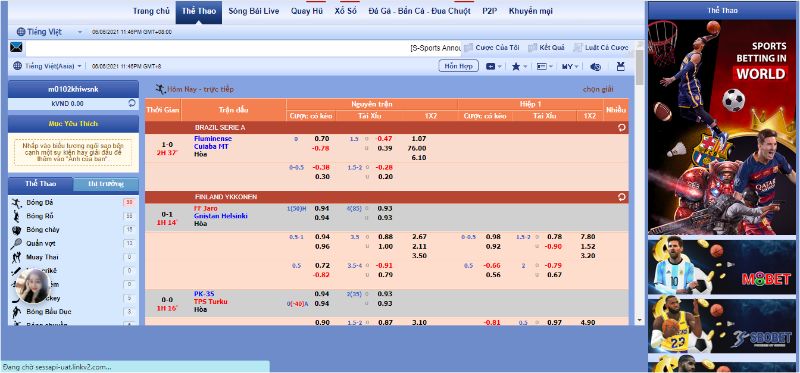800x373 pixels.
Task: Click the Luật Cá Cược icon
Action: 578,47
